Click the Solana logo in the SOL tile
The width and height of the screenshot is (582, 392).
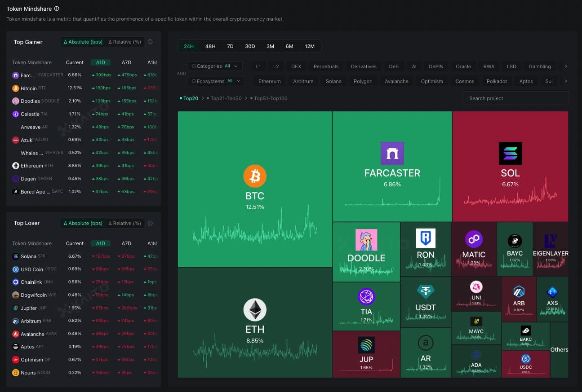[510, 154]
